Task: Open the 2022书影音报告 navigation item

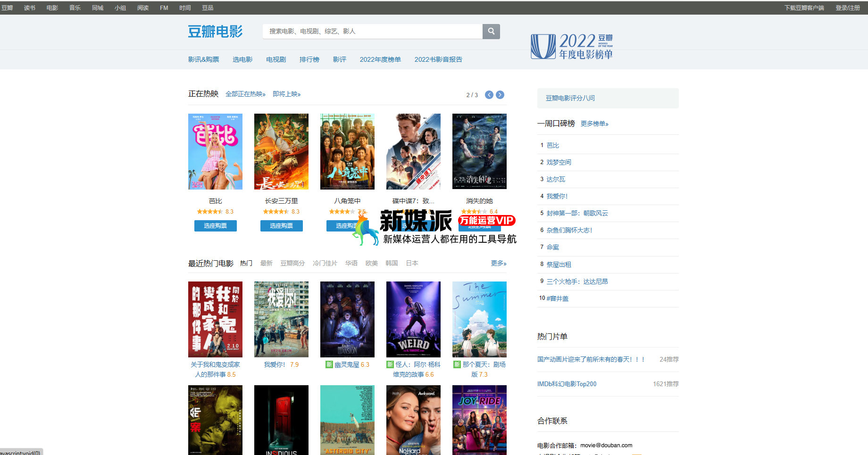Action: coord(438,59)
